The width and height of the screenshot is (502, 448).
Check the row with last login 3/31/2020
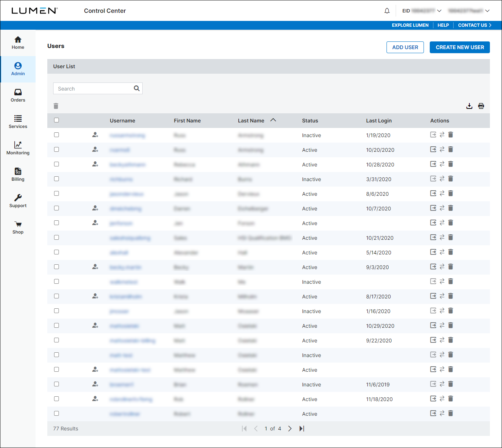[56, 179]
